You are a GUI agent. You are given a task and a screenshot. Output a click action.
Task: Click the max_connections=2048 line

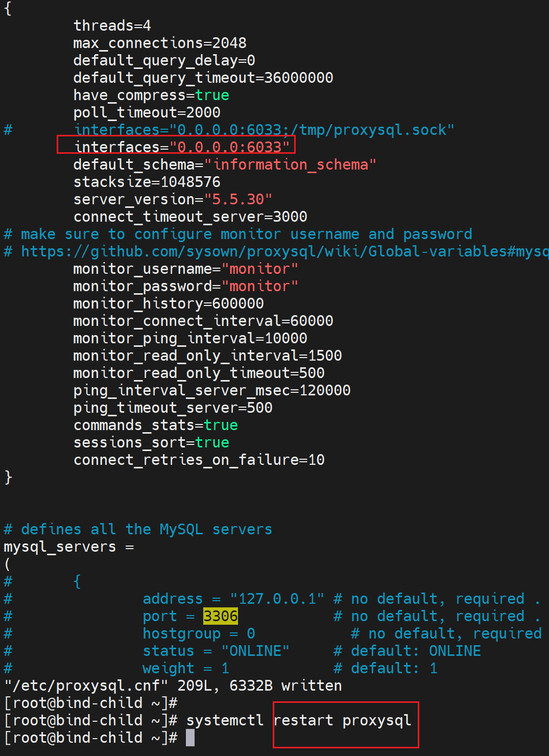pyautogui.click(x=159, y=43)
